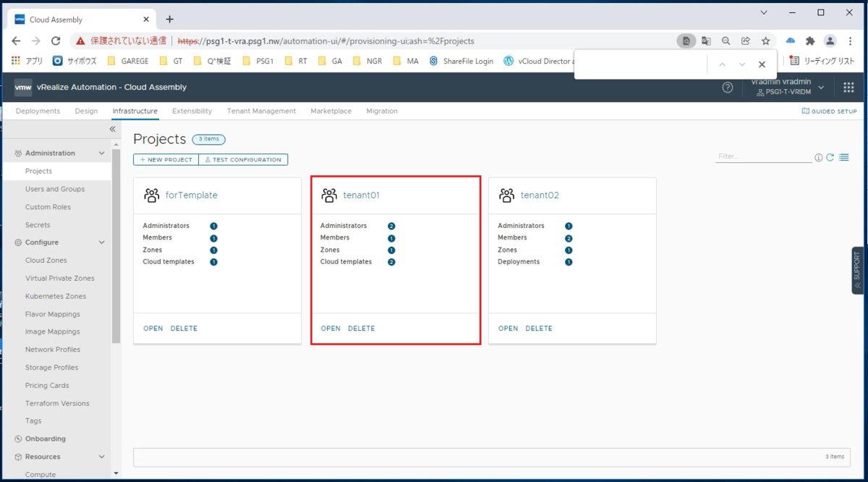Reload the browser page
This screenshot has width=868, height=482.
(56, 41)
